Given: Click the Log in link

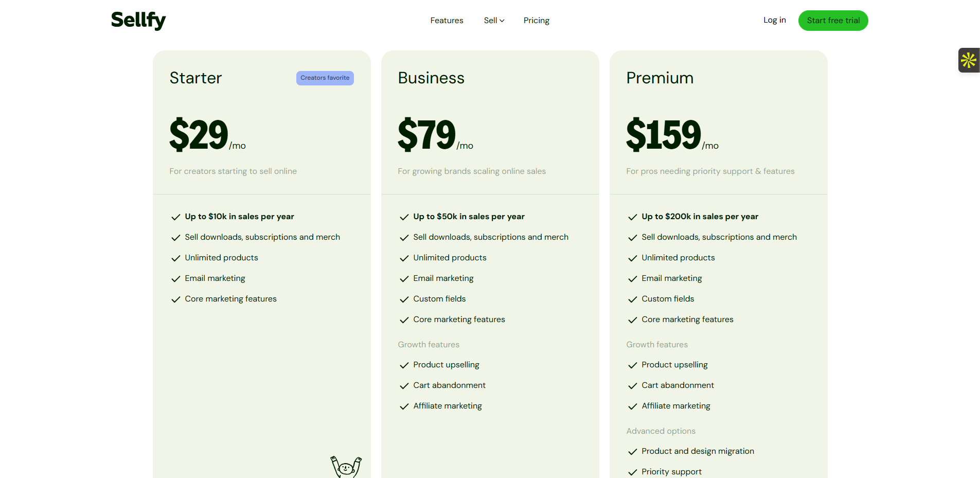Looking at the screenshot, I should pos(774,20).
